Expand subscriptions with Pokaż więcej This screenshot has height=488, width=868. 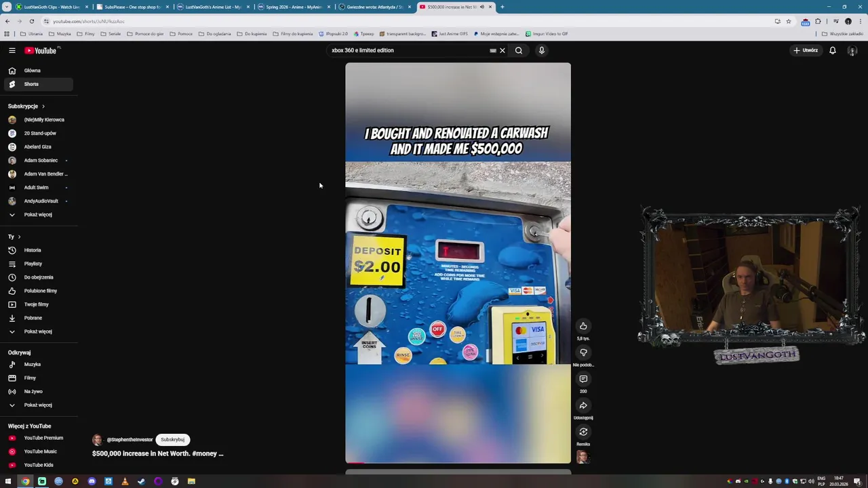(x=39, y=214)
